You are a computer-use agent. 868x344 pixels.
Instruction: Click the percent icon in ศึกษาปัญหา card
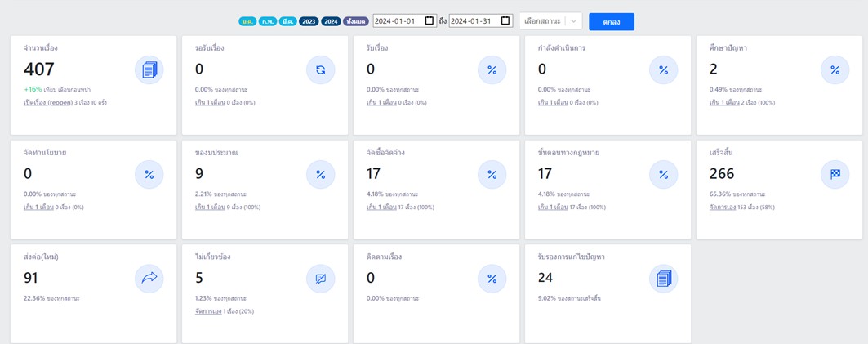(x=835, y=70)
